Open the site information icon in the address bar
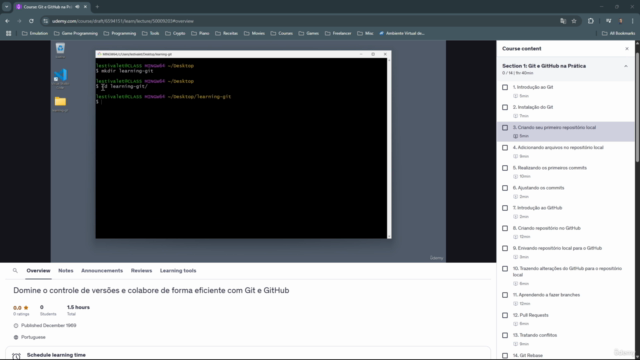 click(46, 21)
